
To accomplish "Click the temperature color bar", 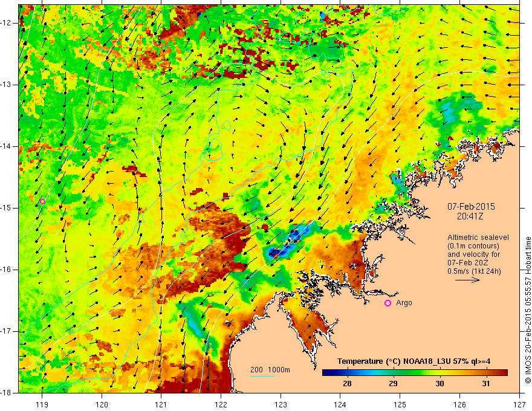I will coord(415,372).
